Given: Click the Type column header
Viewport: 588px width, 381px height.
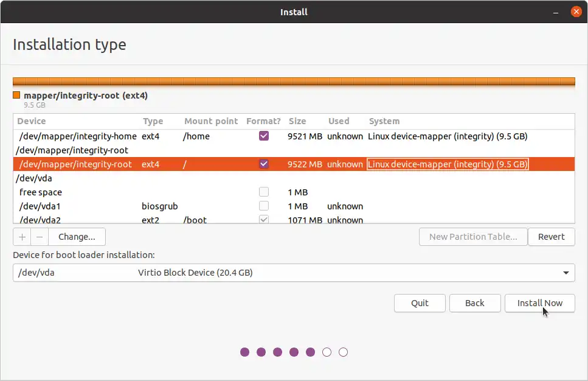Looking at the screenshot, I should pos(153,121).
